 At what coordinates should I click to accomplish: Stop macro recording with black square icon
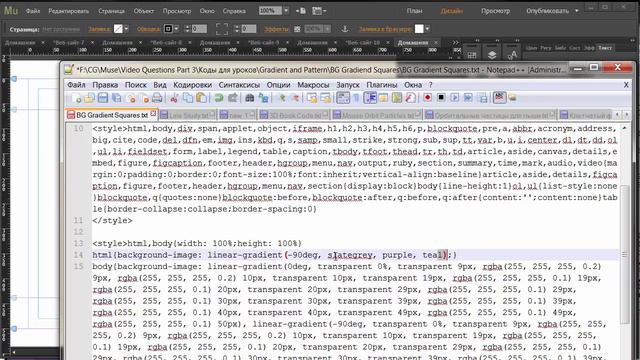point(441,98)
